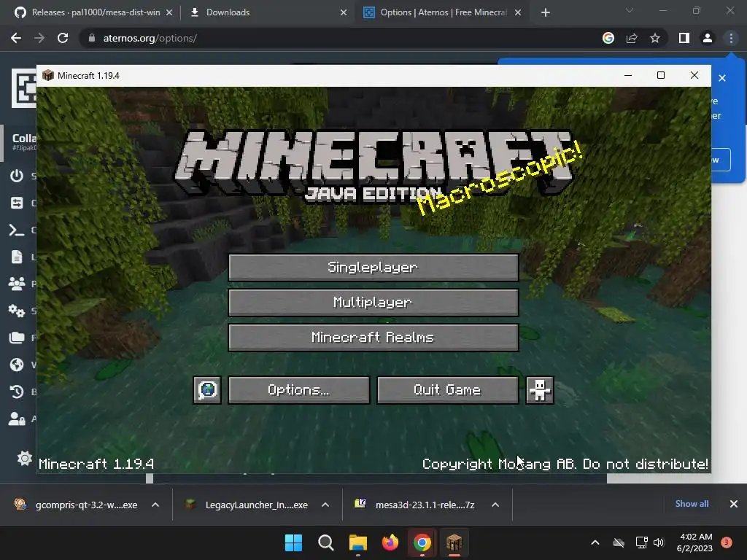The width and height of the screenshot is (747, 560).
Task: Close the Releases mesa-dist-win tab
Action: pos(169,13)
